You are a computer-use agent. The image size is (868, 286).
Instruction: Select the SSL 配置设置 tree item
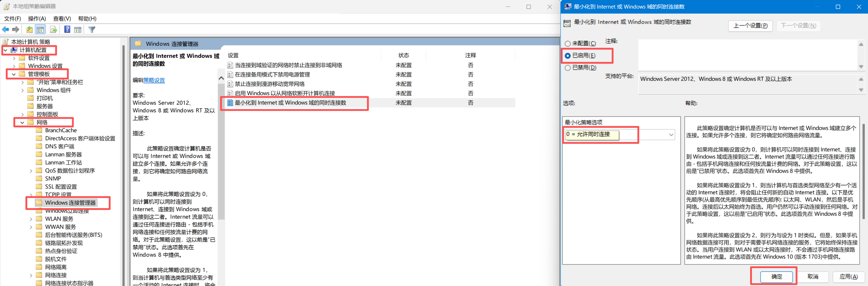click(61, 187)
